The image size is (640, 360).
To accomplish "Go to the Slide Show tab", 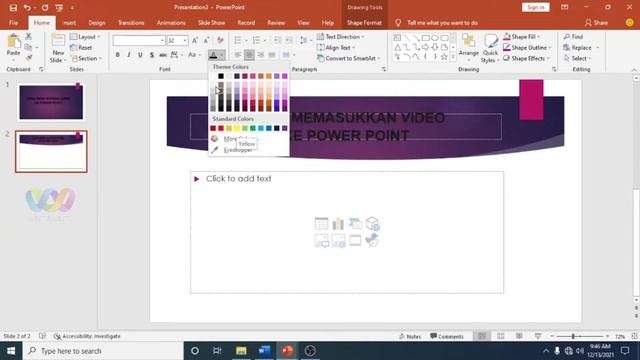I will pos(211,23).
